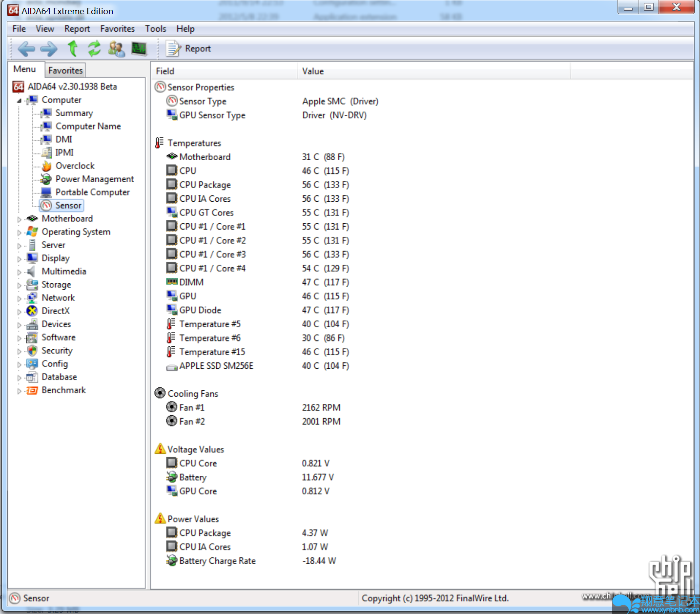Click the Storage drive icon in tree

32,285
